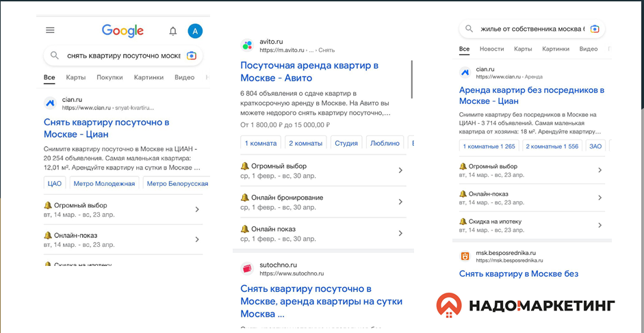The image size is (644, 333).
Task: Select the 'Все' tab in the right panel
Action: [x=465, y=49]
